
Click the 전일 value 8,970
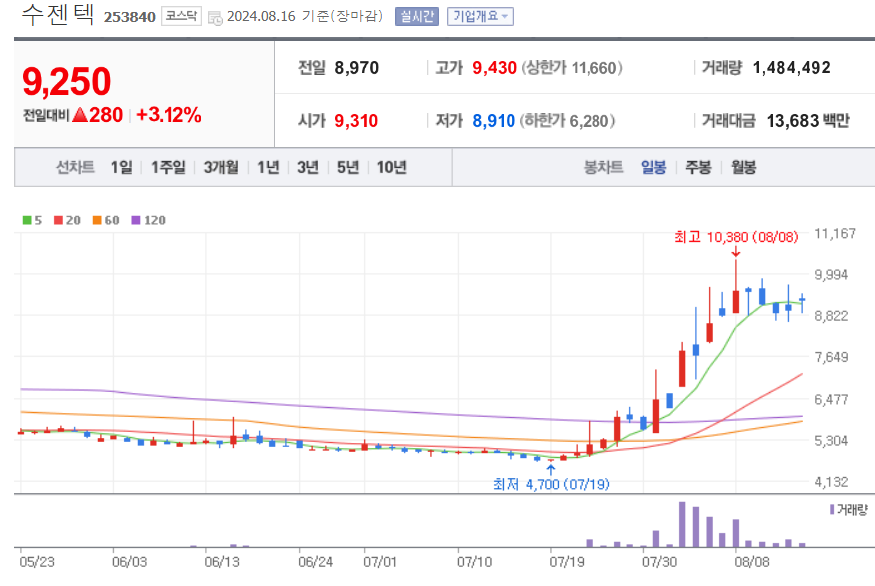pyautogui.click(x=357, y=68)
